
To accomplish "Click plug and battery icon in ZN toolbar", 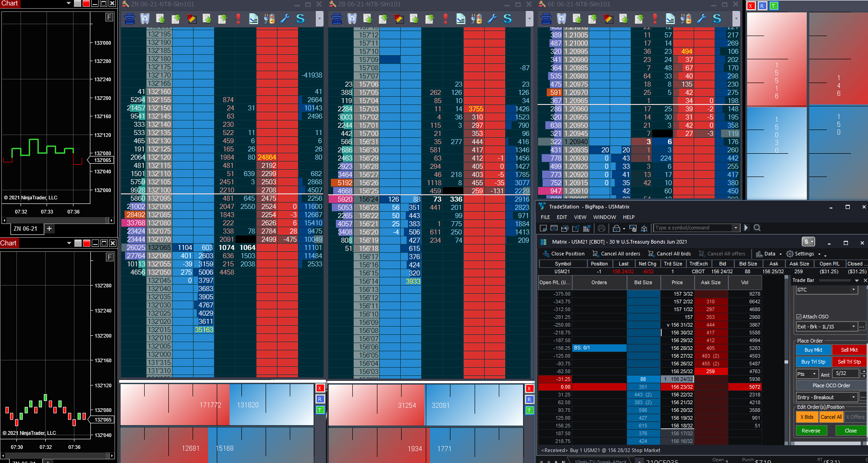I will [269, 19].
